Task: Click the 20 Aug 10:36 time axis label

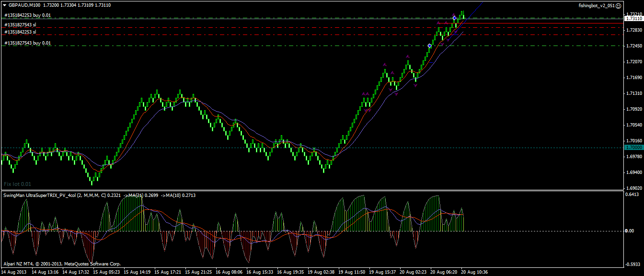Action: 474,272
